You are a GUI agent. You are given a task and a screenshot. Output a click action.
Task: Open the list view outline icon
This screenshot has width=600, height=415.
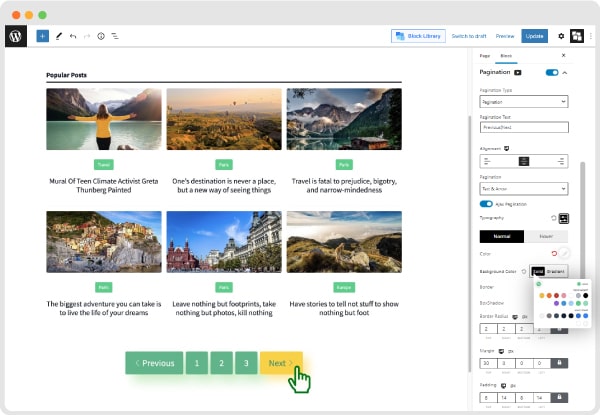click(115, 36)
